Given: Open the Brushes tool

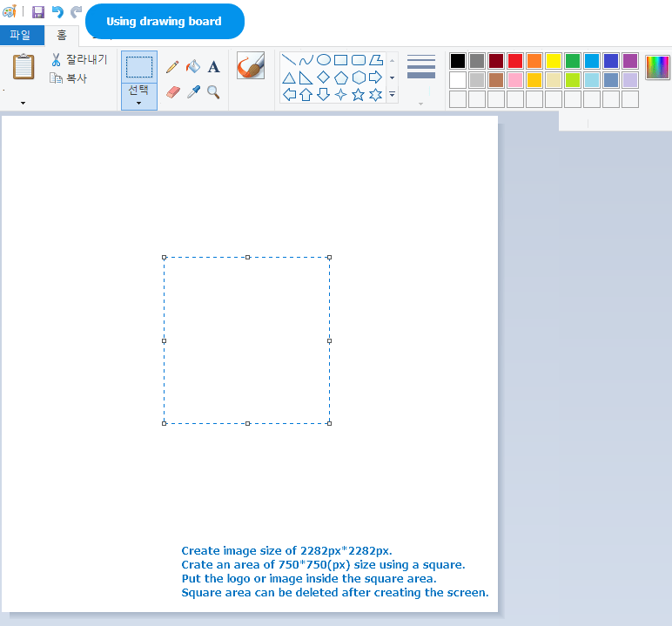Looking at the screenshot, I should tap(251, 66).
